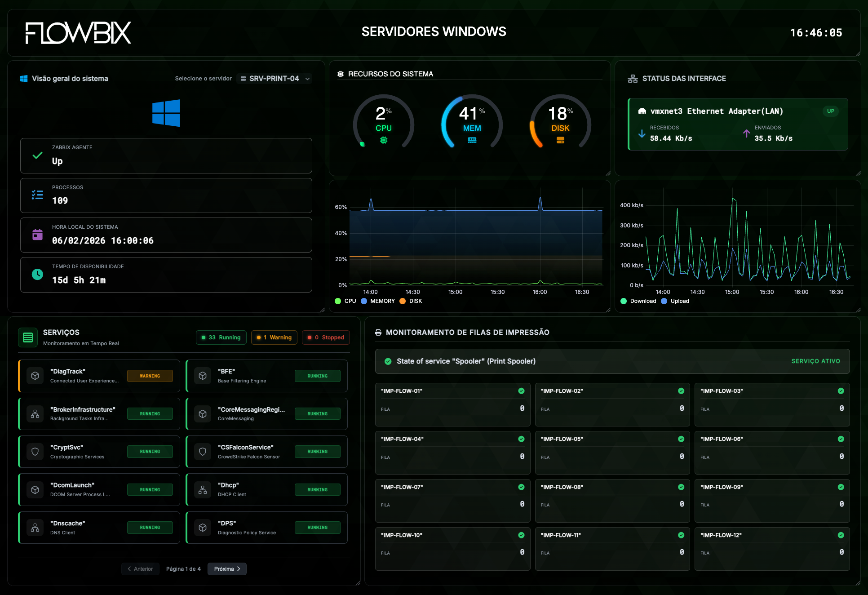The width and height of the screenshot is (868, 595).
Task: Open the SRV-PRINT-04 server dropdown
Action: click(274, 79)
